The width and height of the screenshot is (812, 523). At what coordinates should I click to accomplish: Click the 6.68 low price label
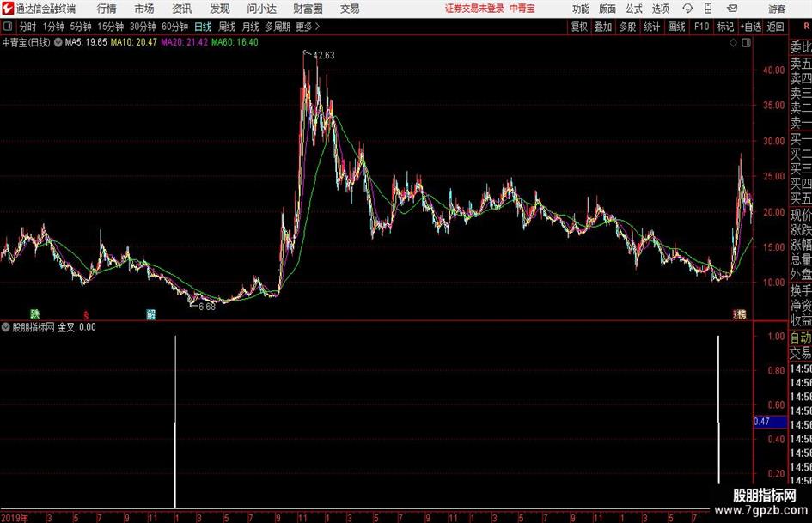coord(206,307)
